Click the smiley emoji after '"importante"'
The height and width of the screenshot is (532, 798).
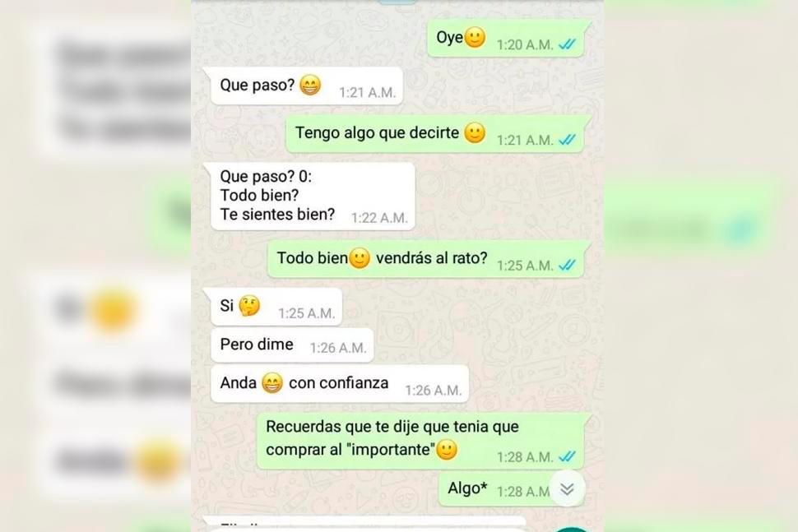(x=447, y=450)
